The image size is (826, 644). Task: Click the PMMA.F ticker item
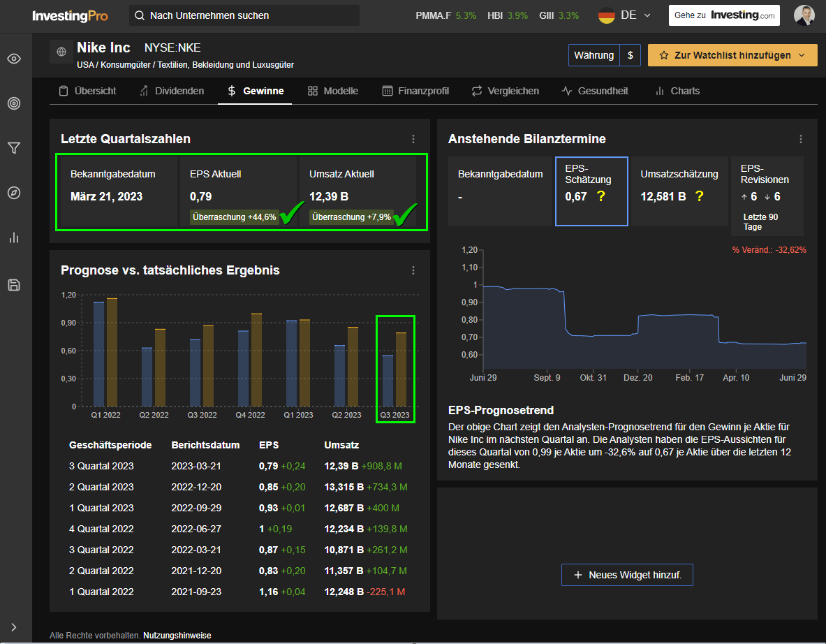(445, 16)
